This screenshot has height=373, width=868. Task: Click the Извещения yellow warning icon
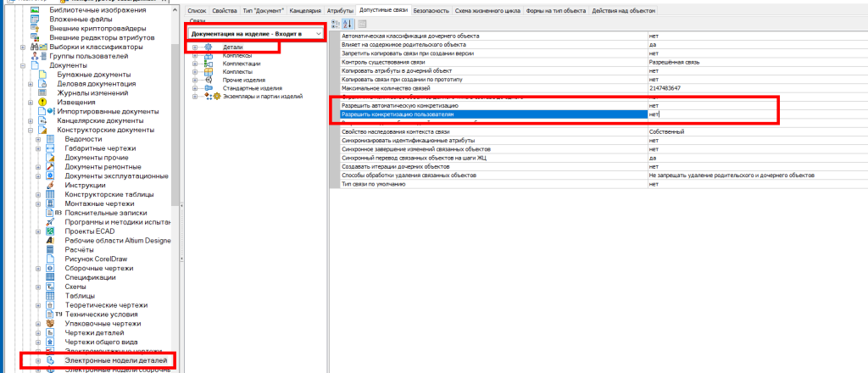coord(43,102)
